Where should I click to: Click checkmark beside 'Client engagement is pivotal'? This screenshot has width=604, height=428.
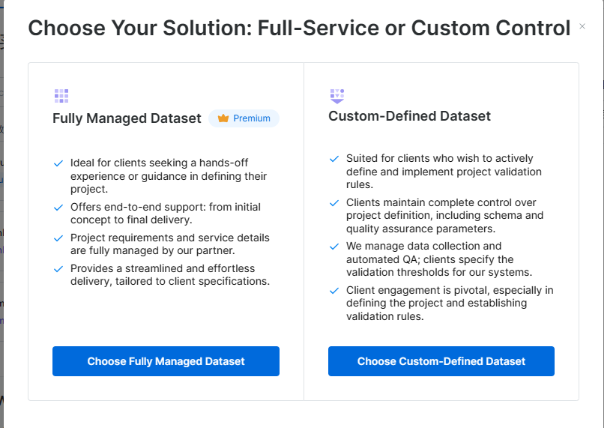pos(334,290)
